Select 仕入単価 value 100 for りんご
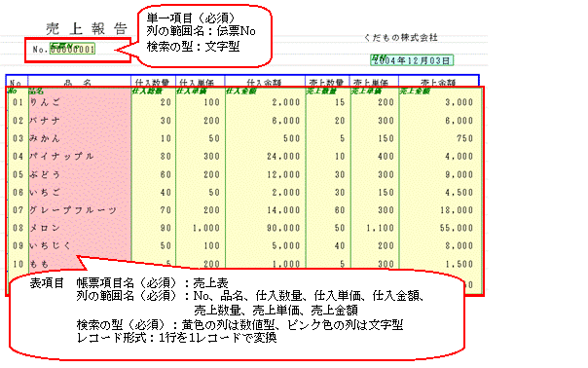Screen dimensions: 588x368 (212, 102)
